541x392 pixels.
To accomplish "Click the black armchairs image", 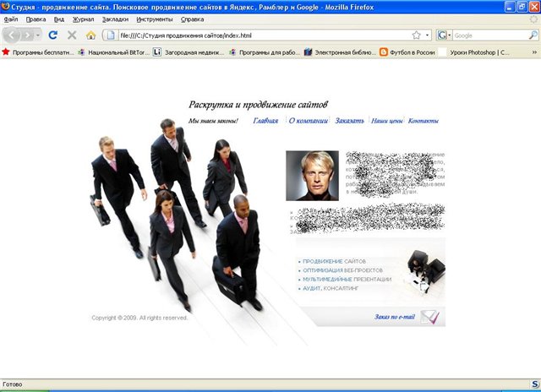I will point(426,271).
